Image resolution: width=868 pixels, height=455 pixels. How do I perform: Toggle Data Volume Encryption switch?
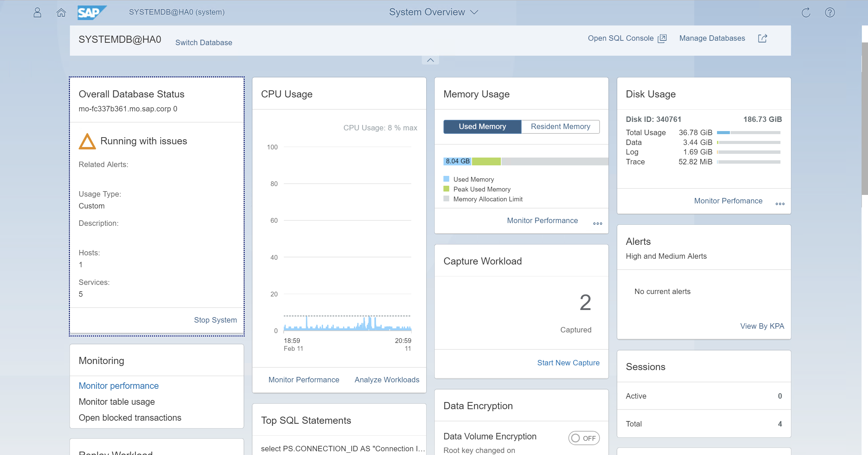click(584, 438)
